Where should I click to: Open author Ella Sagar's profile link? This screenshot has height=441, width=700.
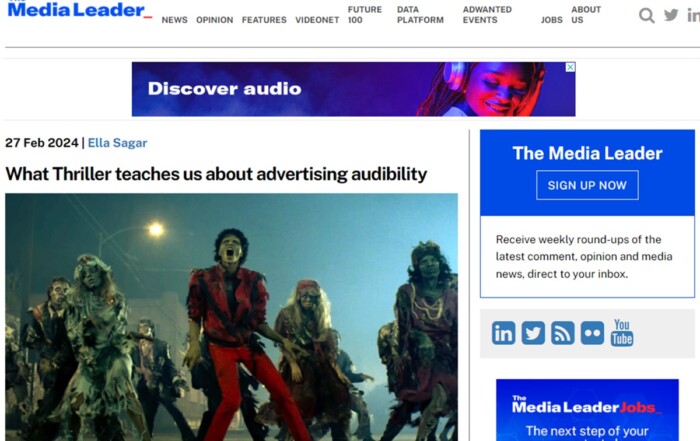click(x=117, y=143)
